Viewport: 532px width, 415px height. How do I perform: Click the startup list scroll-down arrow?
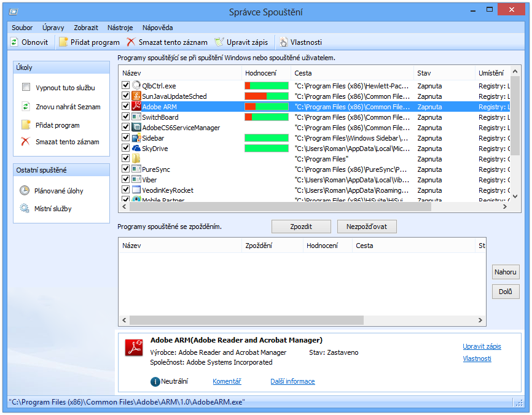(x=515, y=196)
